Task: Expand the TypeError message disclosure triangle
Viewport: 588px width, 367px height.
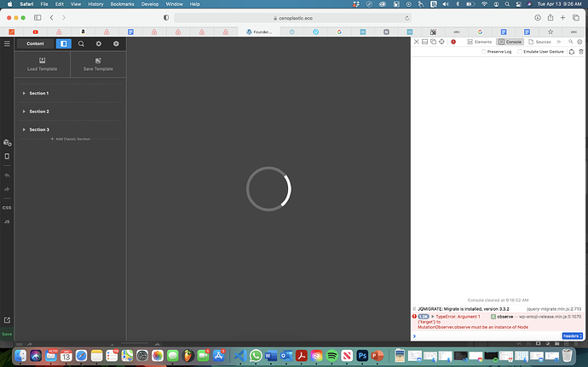Action: pyautogui.click(x=432, y=317)
